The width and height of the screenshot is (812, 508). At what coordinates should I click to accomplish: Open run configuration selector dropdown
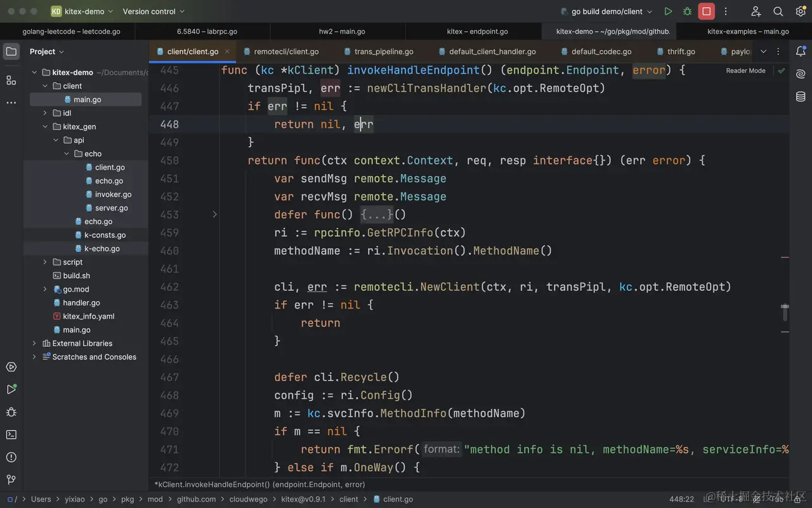[x=606, y=11]
